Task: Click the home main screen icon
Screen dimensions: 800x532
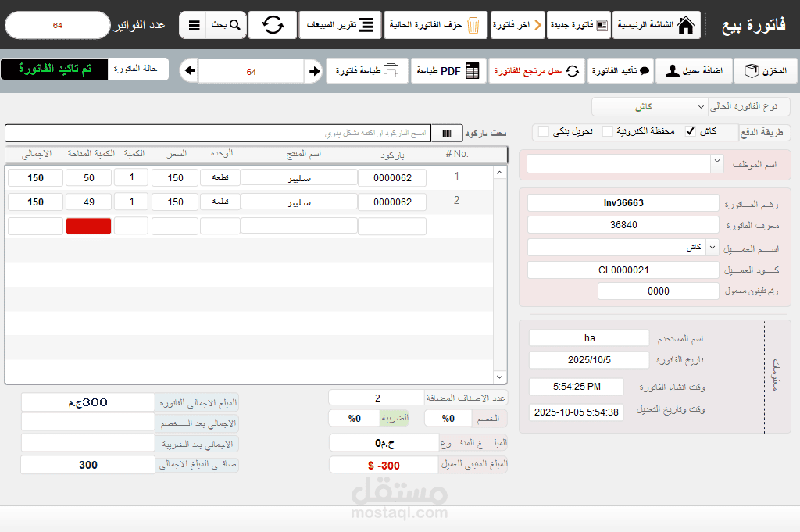Action: click(x=686, y=24)
